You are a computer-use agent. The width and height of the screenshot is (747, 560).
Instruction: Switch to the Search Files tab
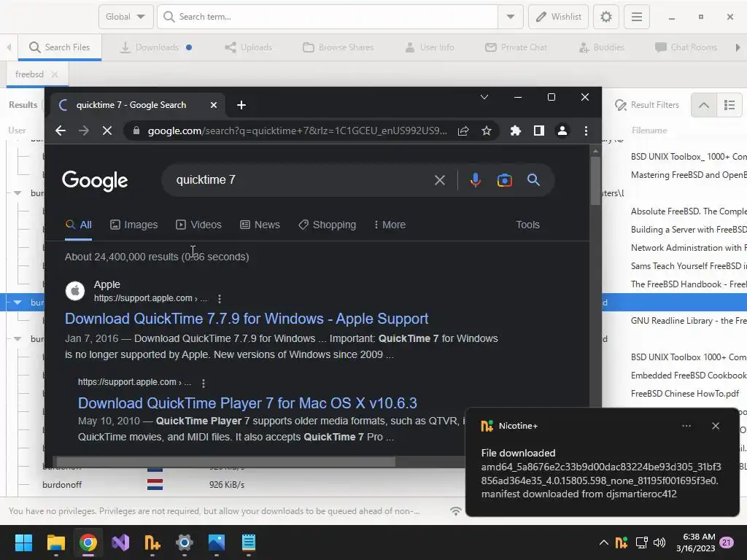[60, 47]
